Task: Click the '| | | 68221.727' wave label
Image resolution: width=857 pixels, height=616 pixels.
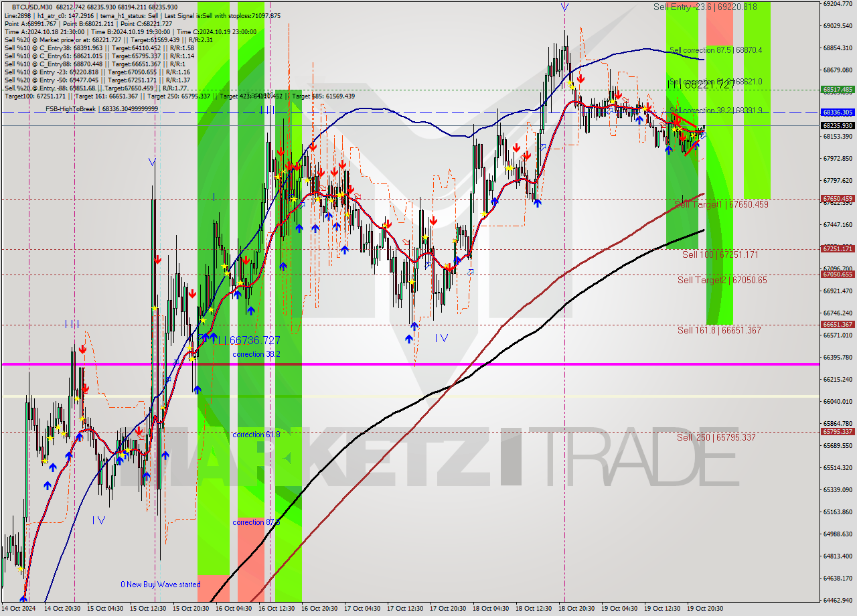Action: point(703,85)
